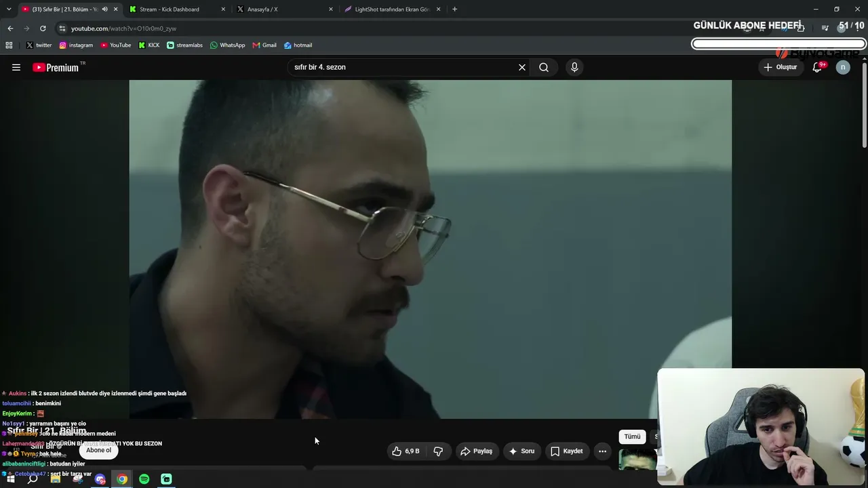Open the video's more actions menu
Image resolution: width=868 pixels, height=488 pixels.
[x=602, y=451]
